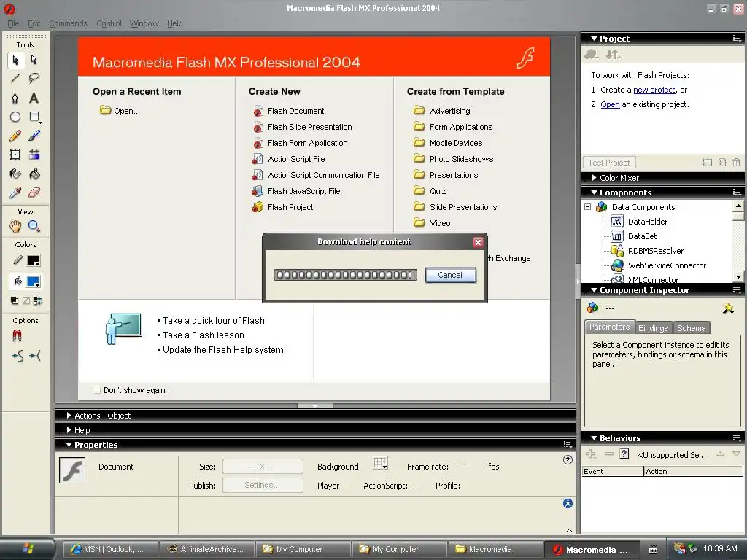Close the Download help content dialog
This screenshot has height=560, width=747.
(478, 242)
